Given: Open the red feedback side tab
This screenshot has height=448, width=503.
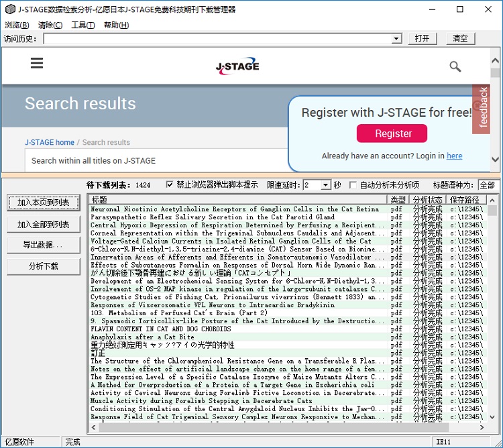Looking at the screenshot, I should tap(481, 109).
